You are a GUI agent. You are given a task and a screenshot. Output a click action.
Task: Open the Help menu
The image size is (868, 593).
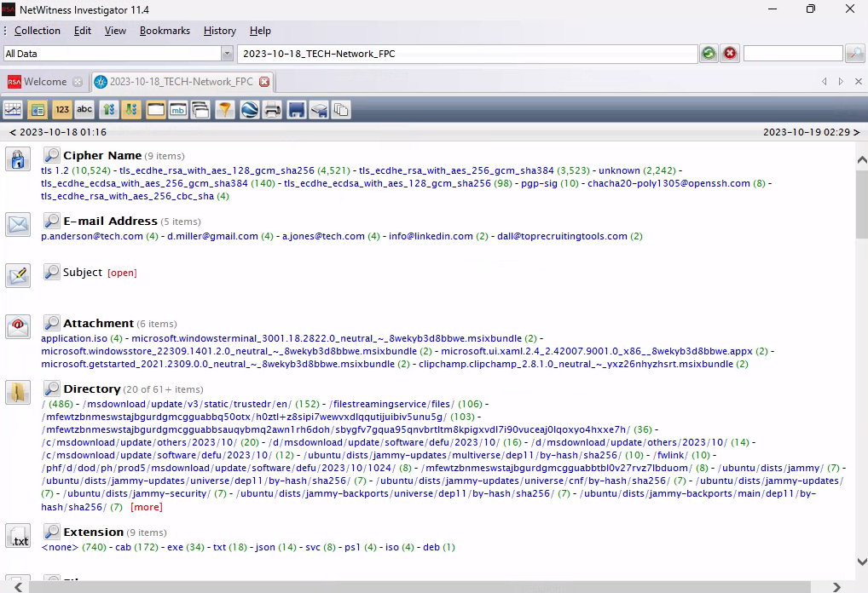(x=260, y=31)
